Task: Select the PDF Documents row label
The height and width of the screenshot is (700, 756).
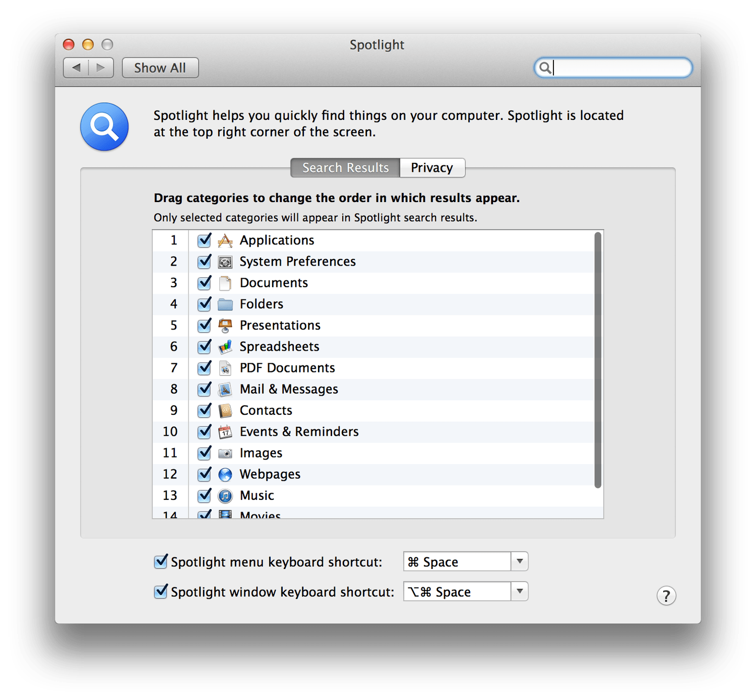Action: coord(287,368)
